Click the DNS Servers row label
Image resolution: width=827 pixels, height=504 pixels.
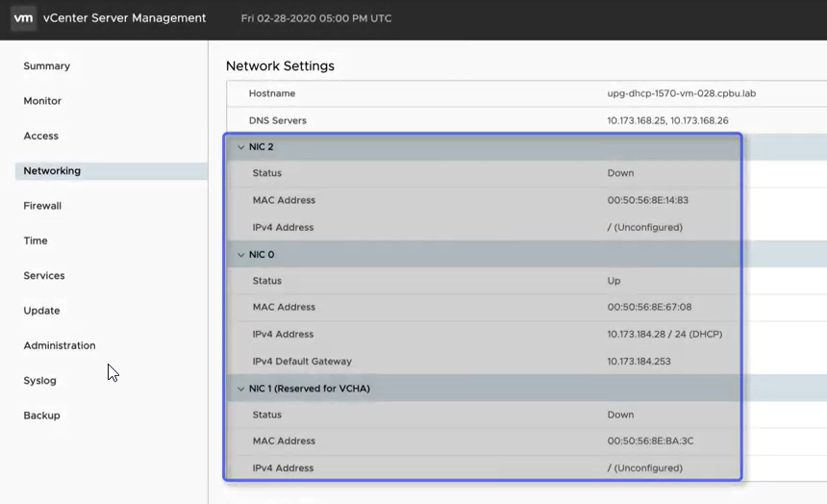tap(277, 120)
